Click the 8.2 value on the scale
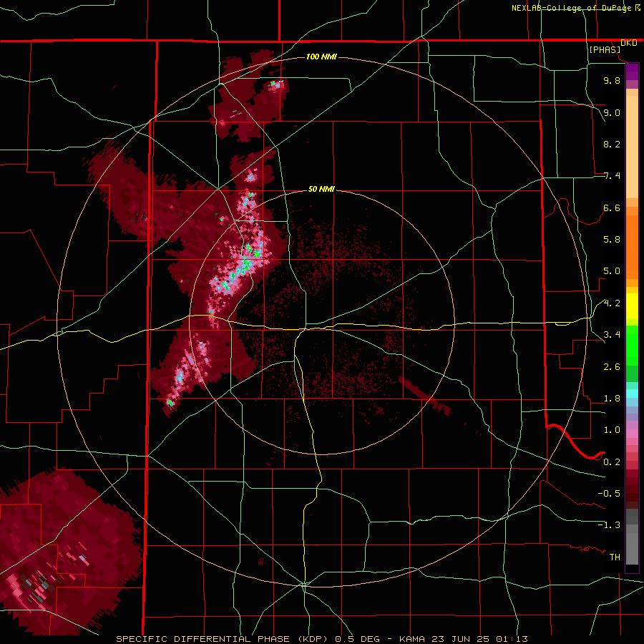Screen dimensions: 644x644 tap(612, 144)
